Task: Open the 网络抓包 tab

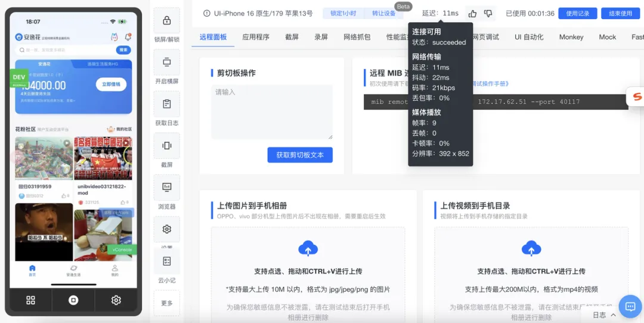Action: pyautogui.click(x=357, y=37)
